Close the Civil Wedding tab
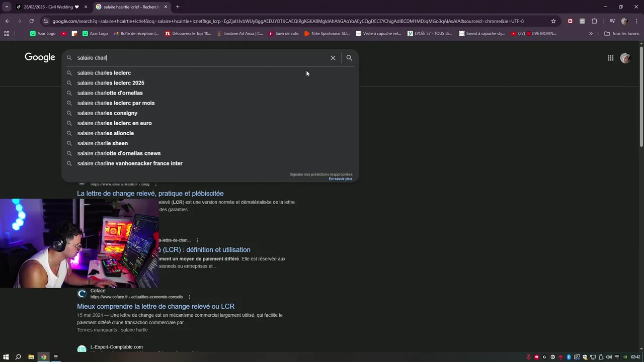 pyautogui.click(x=86, y=7)
